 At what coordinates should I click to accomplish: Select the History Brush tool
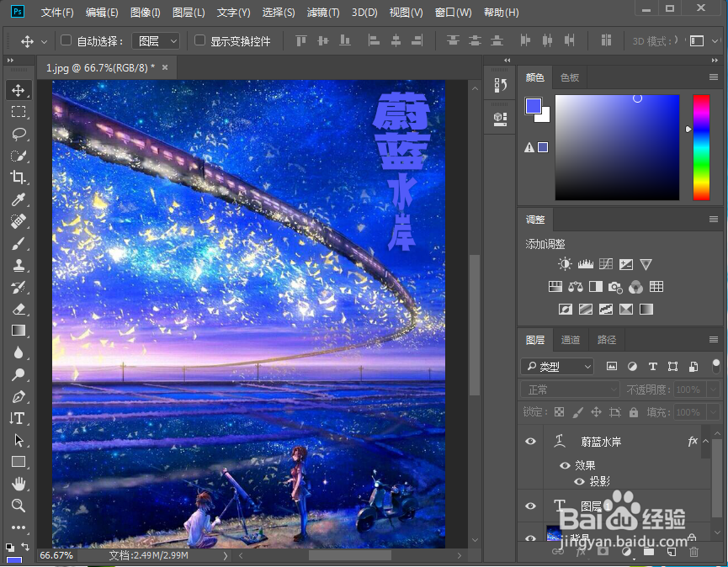19,287
